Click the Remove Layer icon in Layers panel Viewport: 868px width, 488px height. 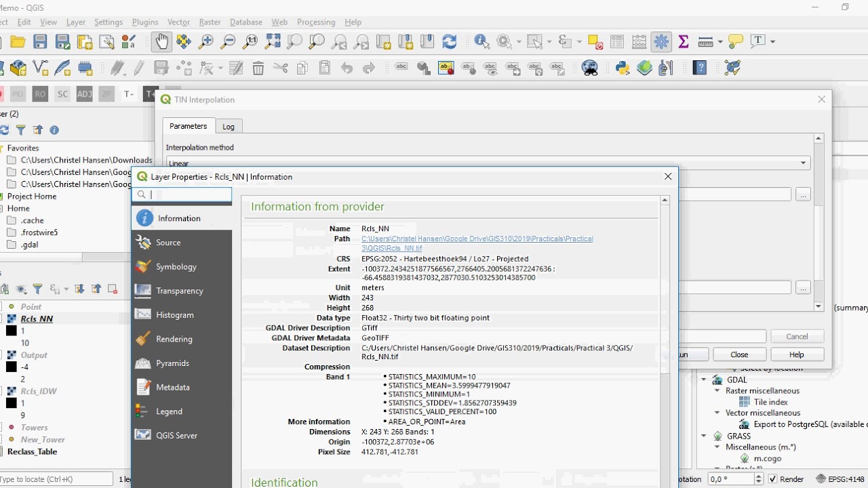[x=113, y=289]
